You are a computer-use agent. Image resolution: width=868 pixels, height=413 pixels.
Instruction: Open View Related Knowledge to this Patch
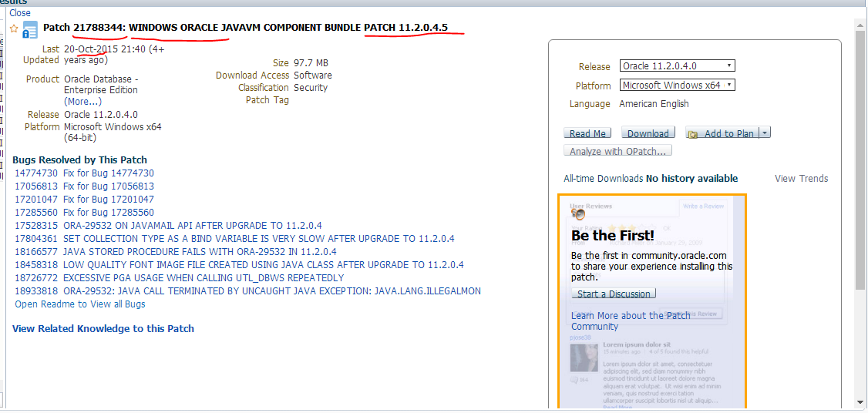click(x=103, y=328)
